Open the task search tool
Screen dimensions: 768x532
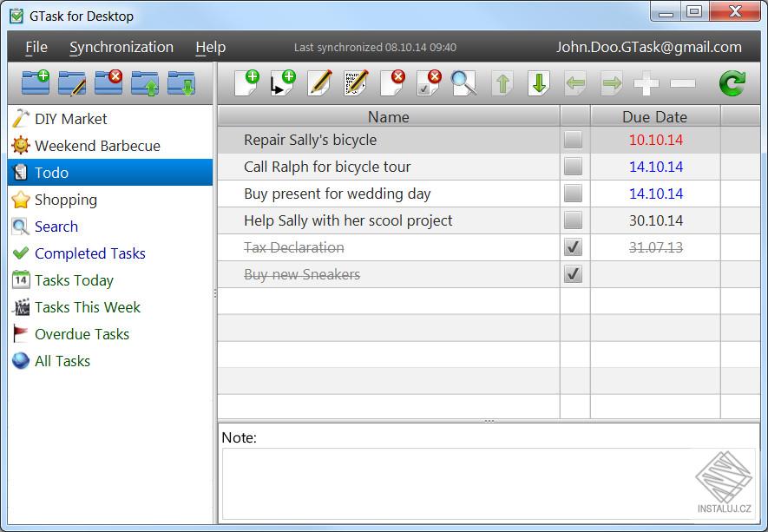point(463,83)
